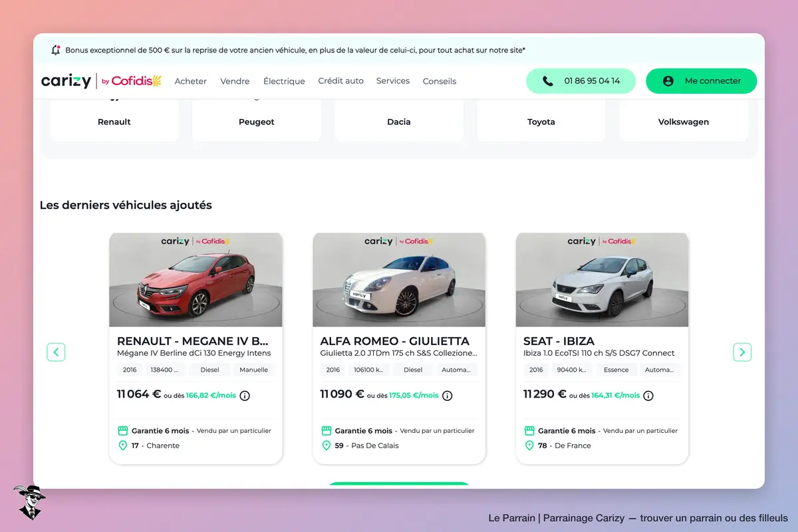Click the location pin next to 78 - De France

[x=529, y=446]
